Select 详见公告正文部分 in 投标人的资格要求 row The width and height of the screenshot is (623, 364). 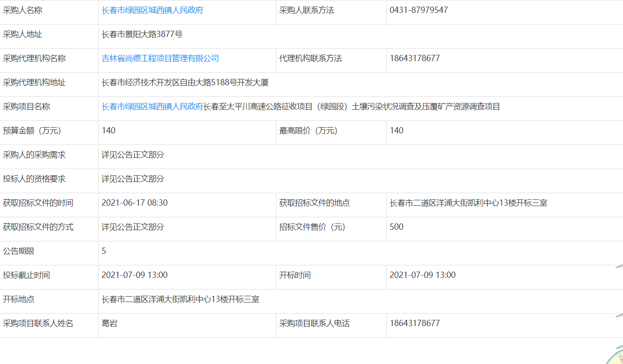coord(133,179)
